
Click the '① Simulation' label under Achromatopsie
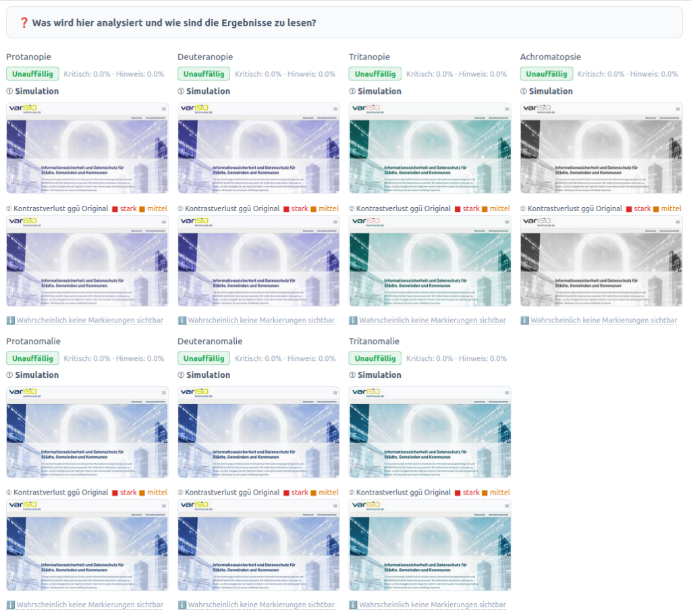(x=547, y=91)
